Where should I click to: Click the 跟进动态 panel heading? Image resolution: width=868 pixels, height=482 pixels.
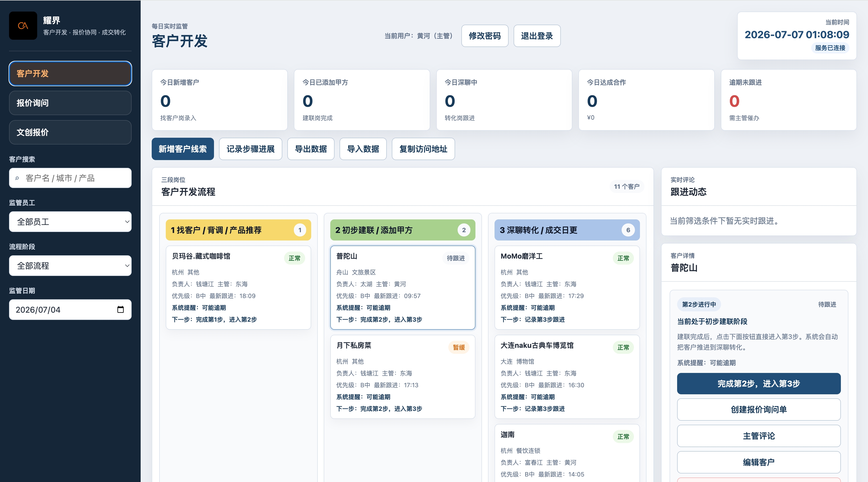[688, 192]
